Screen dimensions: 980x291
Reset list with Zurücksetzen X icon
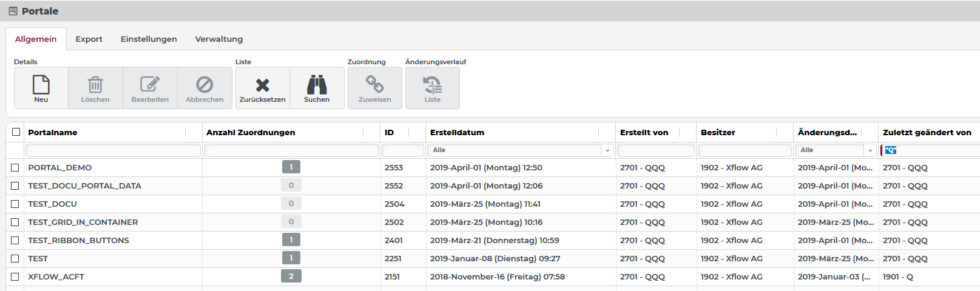(262, 85)
